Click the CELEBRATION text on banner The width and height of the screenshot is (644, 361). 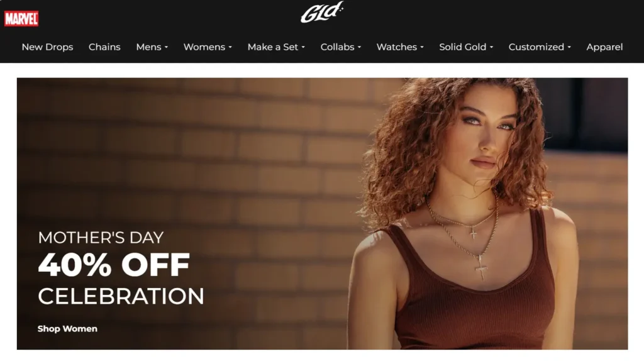[x=121, y=296]
